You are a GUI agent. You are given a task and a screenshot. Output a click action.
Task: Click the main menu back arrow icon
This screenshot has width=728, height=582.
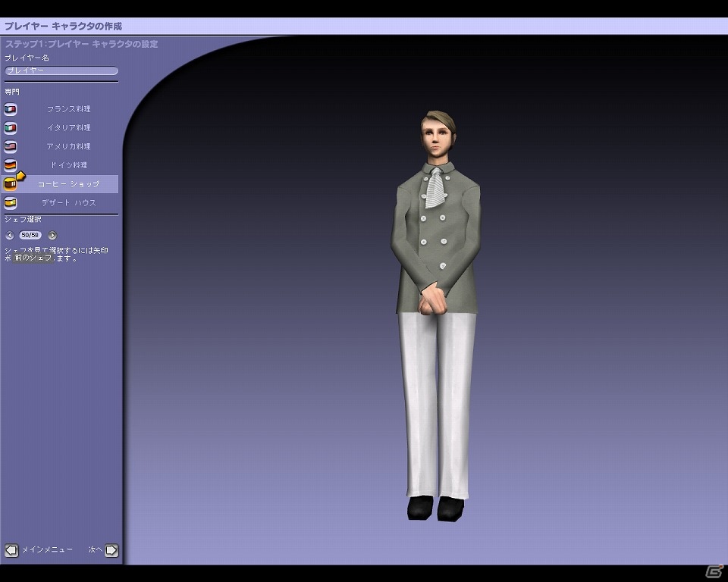tap(11, 550)
